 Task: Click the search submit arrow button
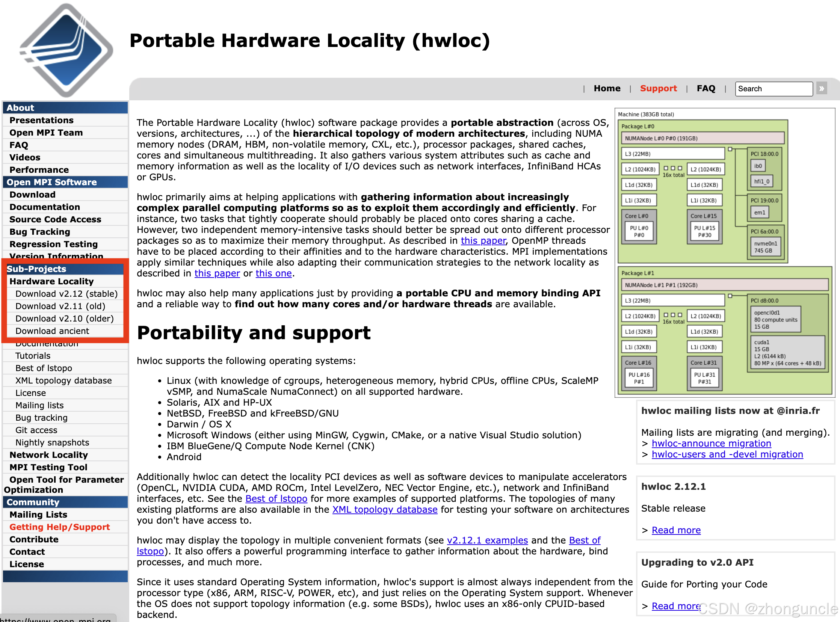[x=822, y=89]
